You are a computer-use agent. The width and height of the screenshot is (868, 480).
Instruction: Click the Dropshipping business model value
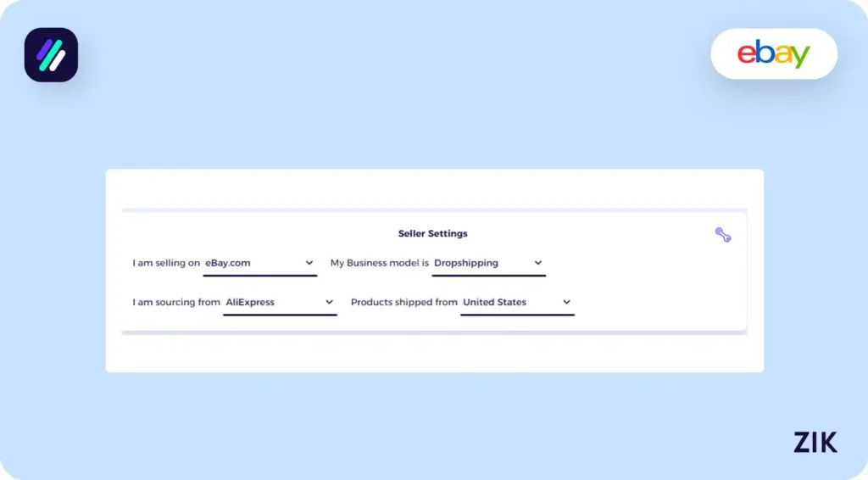[466, 263]
